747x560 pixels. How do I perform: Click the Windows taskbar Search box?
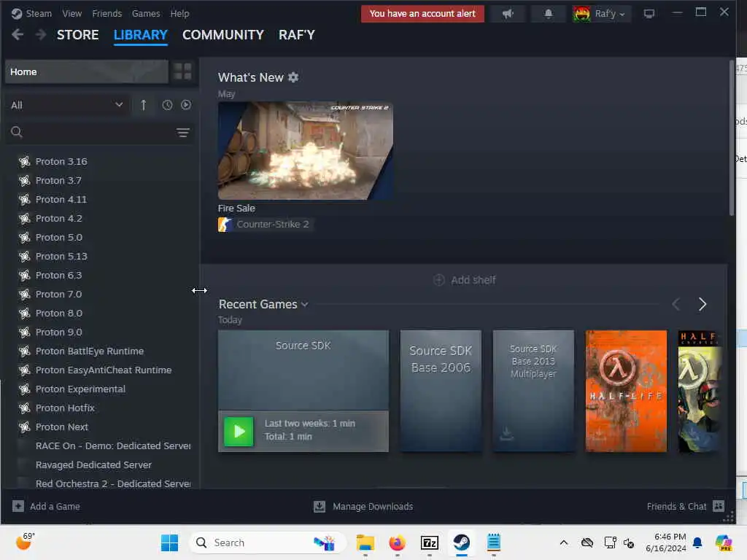pyautogui.click(x=268, y=542)
